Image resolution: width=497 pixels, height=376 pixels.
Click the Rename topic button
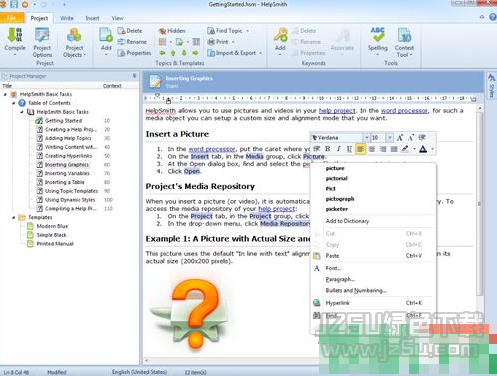pos(132,42)
